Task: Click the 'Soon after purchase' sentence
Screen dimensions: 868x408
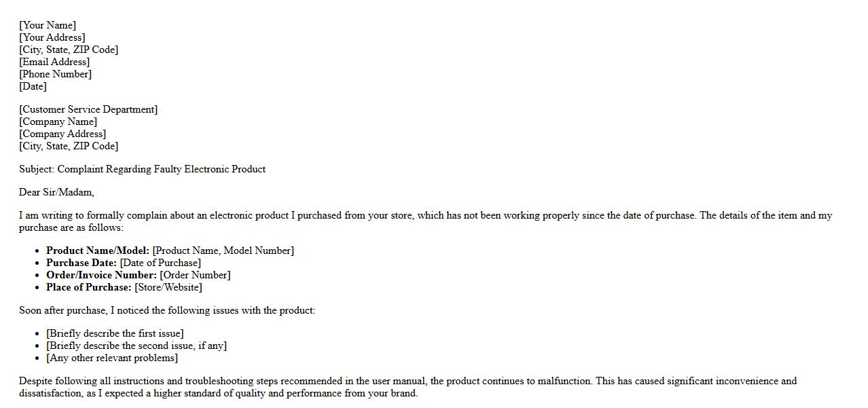Action: [x=167, y=310]
